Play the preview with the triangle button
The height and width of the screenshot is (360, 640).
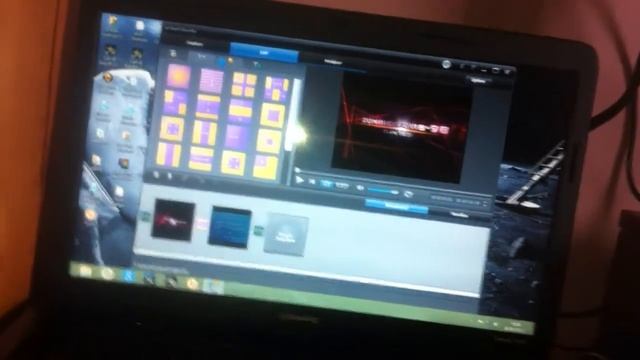(x=299, y=179)
